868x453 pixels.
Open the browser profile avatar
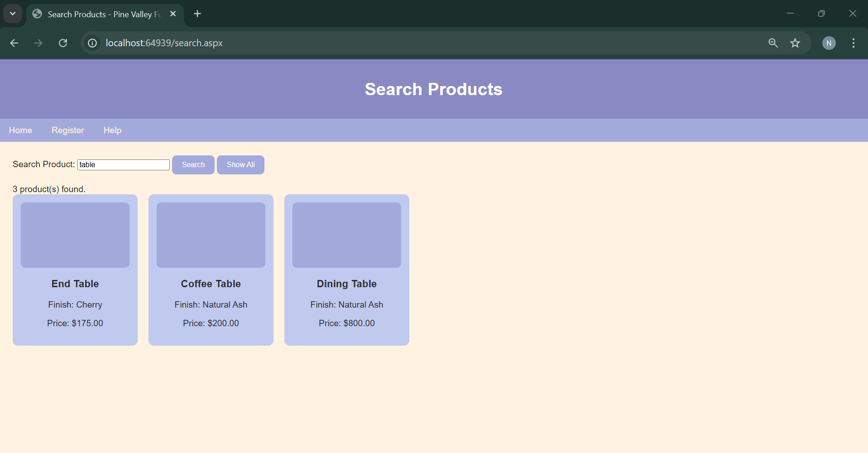pos(829,43)
